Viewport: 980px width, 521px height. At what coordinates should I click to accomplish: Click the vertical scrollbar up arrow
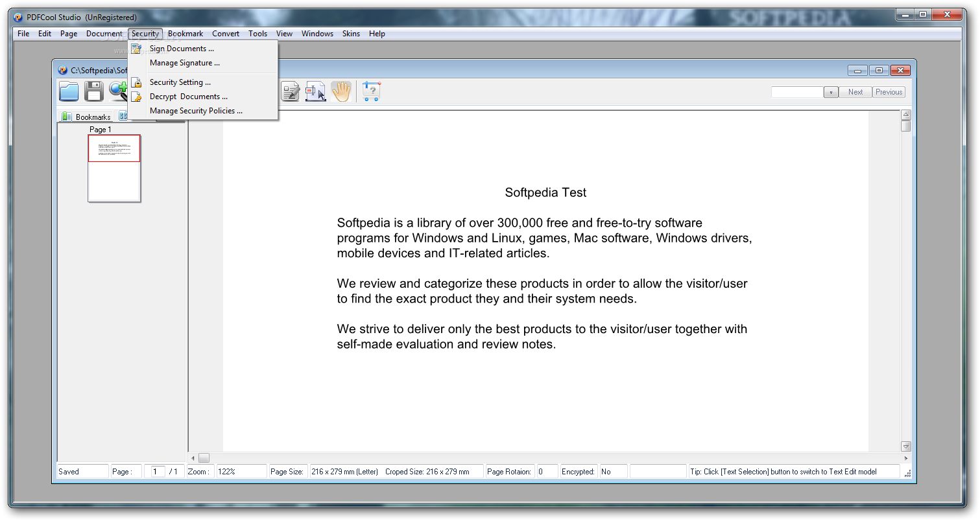(906, 115)
